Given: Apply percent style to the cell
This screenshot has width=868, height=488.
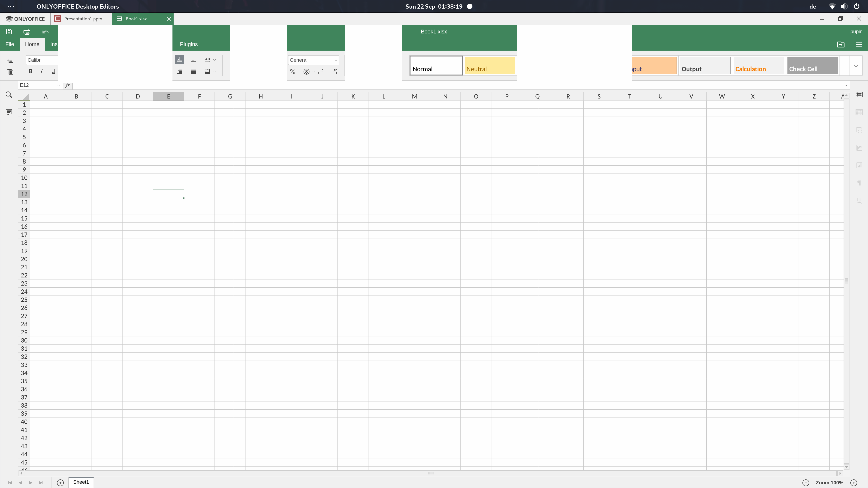Looking at the screenshot, I should (x=292, y=71).
